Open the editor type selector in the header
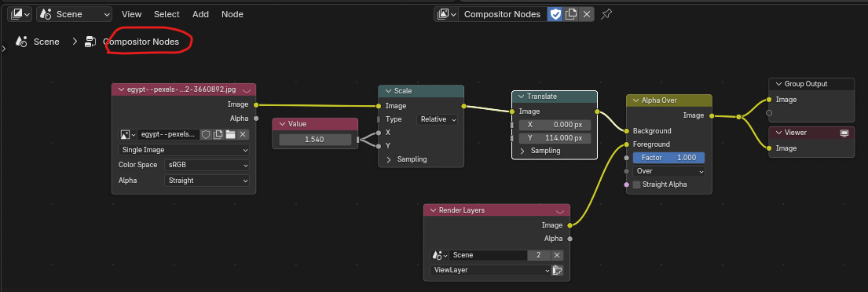Screen dimensions: 868x292 point(20,14)
